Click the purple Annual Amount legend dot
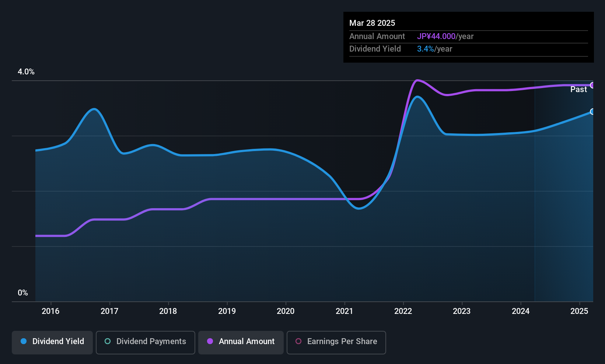This screenshot has width=605, height=364. [210, 342]
